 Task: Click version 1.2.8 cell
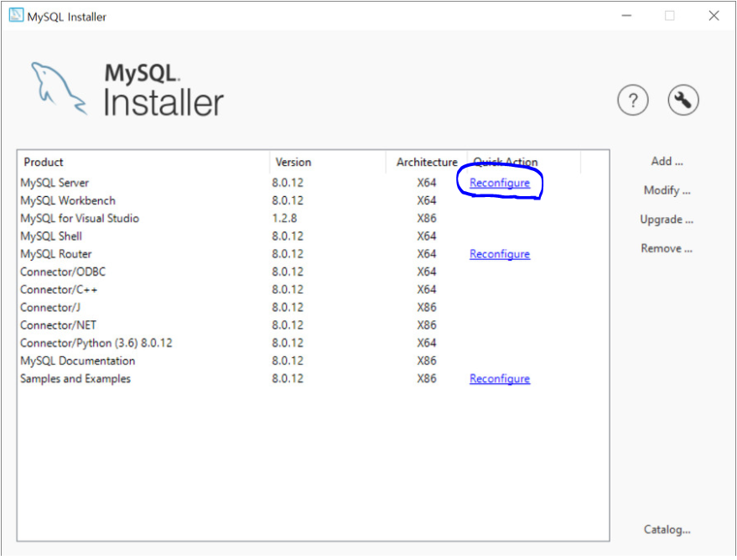(x=284, y=219)
